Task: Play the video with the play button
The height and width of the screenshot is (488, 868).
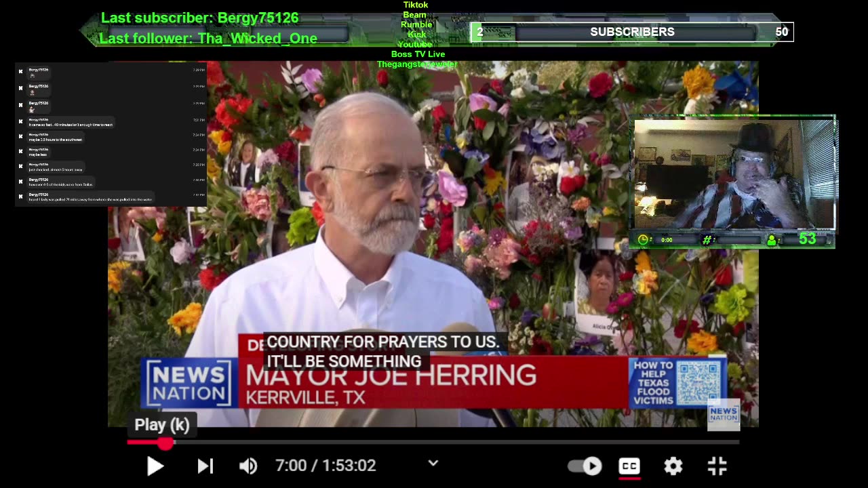Action: [x=155, y=466]
